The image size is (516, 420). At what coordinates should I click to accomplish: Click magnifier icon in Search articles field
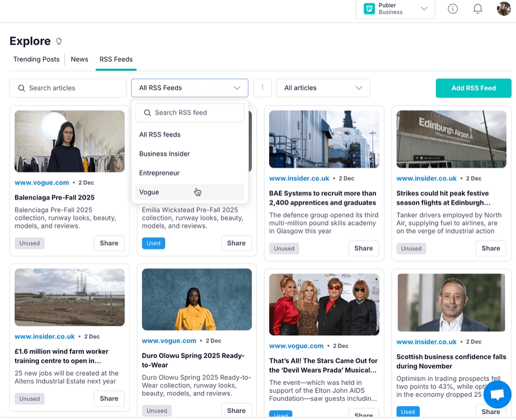pyautogui.click(x=22, y=88)
